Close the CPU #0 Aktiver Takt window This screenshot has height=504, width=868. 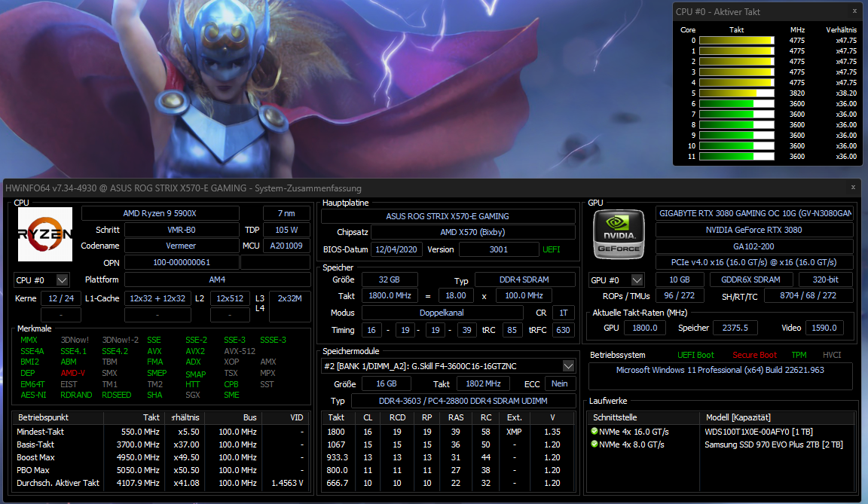854,11
